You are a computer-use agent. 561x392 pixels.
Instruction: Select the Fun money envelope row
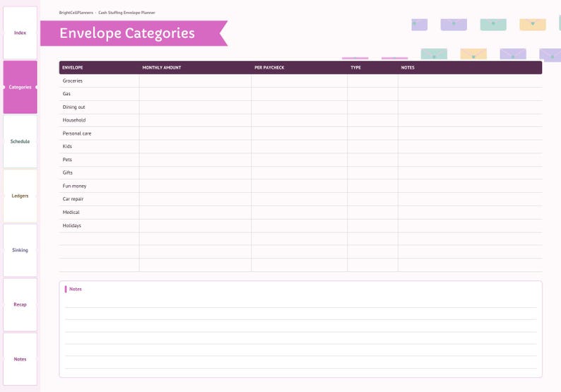300,186
